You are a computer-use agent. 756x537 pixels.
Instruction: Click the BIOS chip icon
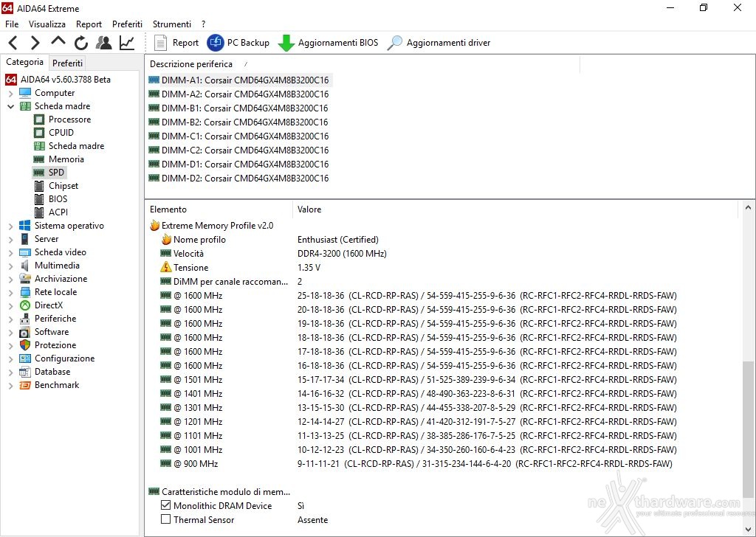[x=39, y=199]
